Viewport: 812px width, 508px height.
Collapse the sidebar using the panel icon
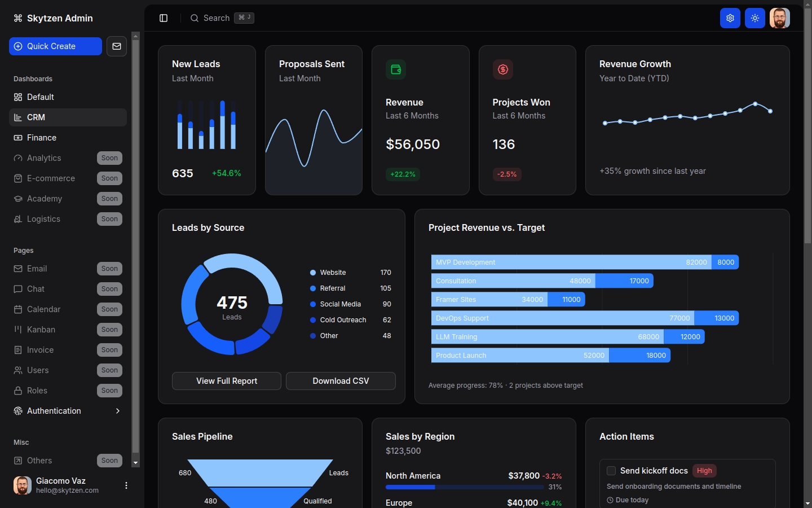click(x=164, y=18)
